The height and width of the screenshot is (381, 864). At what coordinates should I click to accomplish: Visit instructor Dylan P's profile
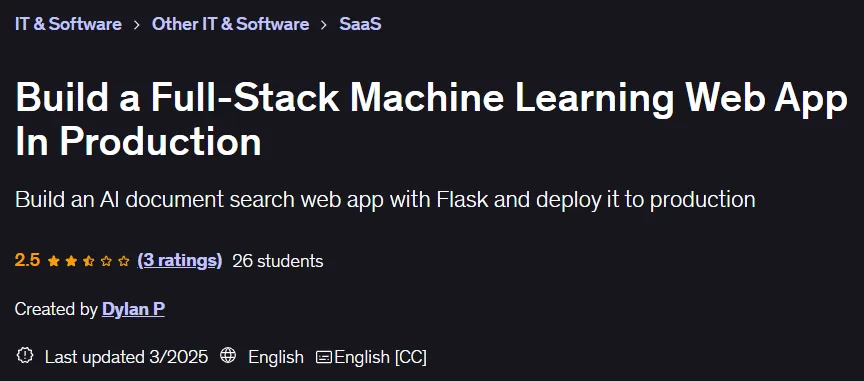pos(133,309)
